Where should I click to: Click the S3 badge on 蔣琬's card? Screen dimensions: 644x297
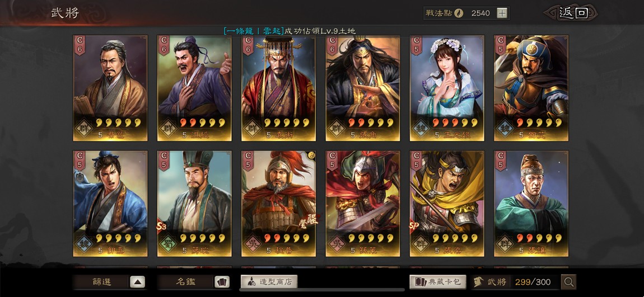click(161, 227)
